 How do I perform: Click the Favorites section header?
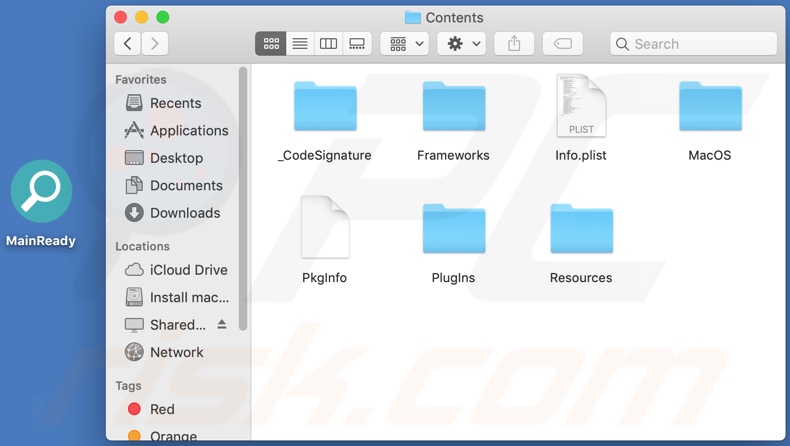coord(141,80)
